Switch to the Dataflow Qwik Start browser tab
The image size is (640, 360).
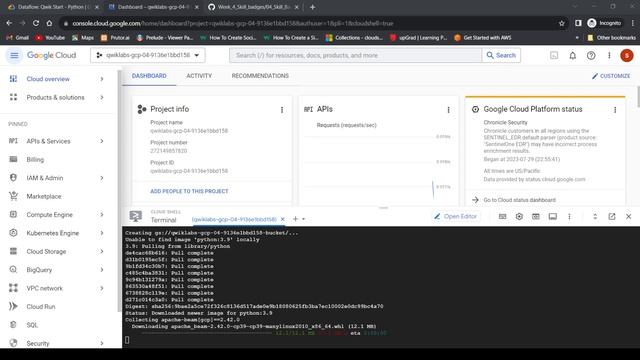click(52, 7)
